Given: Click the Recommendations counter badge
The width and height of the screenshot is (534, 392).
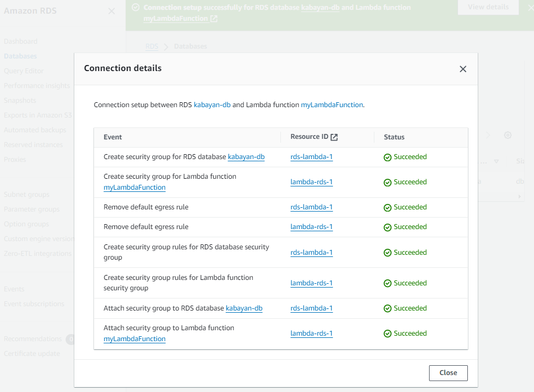Looking at the screenshot, I should 71,339.
